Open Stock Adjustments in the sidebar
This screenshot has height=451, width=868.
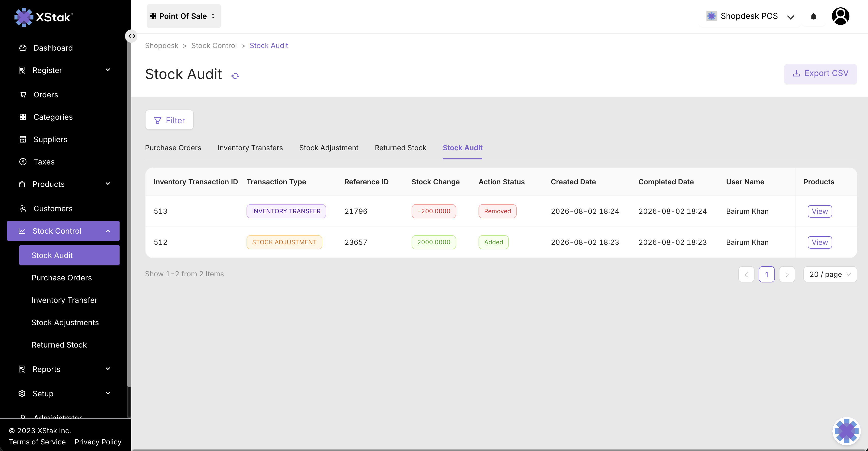pos(65,322)
